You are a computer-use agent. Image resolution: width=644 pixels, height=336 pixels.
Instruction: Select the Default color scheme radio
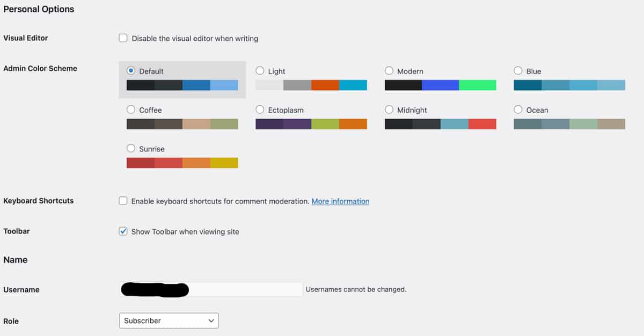click(131, 71)
